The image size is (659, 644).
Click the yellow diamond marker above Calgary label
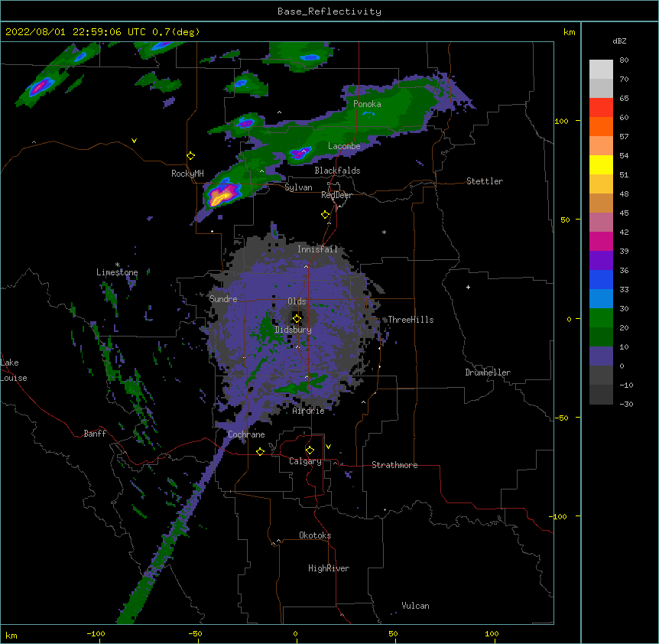tap(310, 450)
